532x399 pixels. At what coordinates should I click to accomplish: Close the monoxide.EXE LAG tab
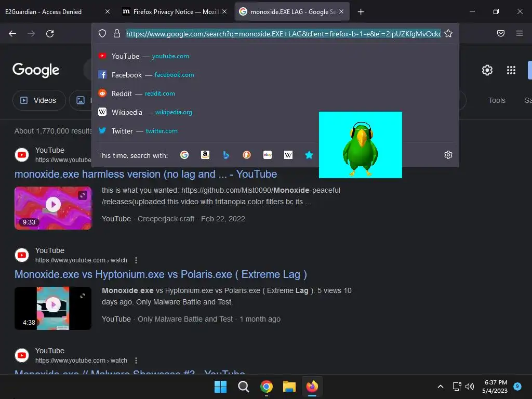point(341,12)
